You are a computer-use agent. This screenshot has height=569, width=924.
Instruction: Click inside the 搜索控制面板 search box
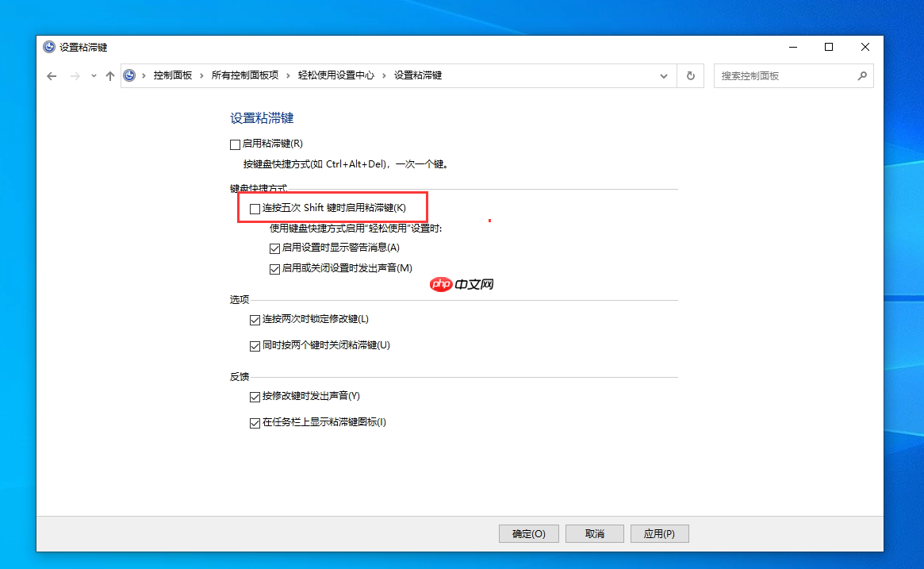click(x=785, y=75)
